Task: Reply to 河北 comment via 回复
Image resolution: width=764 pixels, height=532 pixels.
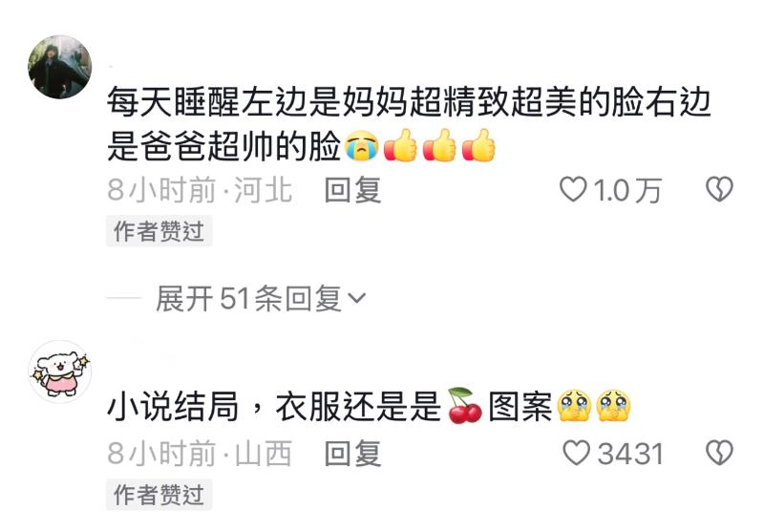Action: pyautogui.click(x=352, y=189)
